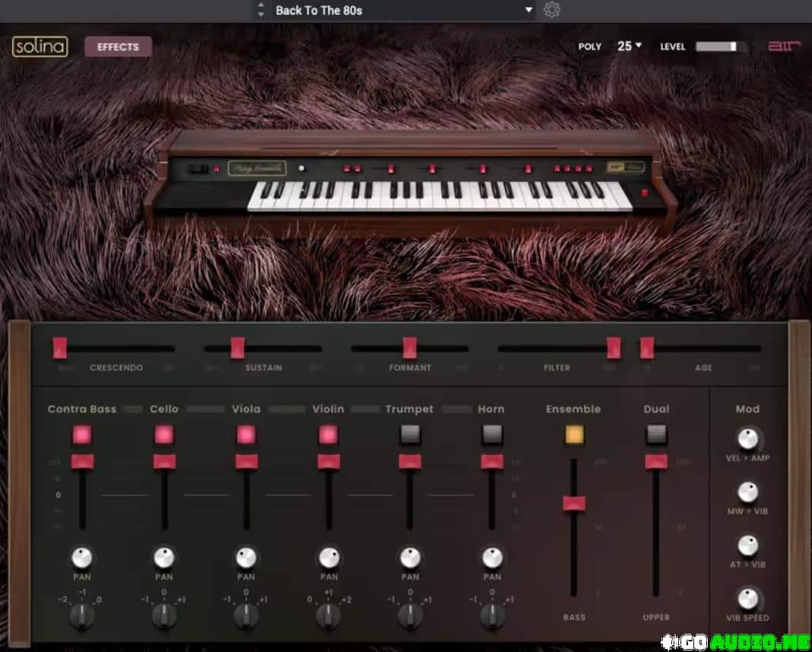Disable the Viola voice button
Image resolution: width=812 pixels, height=652 pixels.
pyautogui.click(x=246, y=435)
